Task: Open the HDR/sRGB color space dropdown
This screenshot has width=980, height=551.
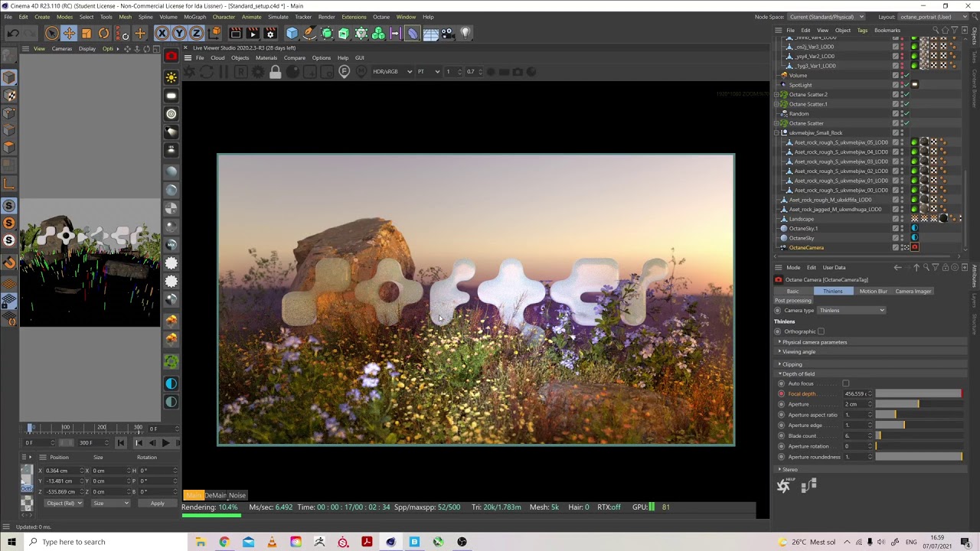Action: 392,71
